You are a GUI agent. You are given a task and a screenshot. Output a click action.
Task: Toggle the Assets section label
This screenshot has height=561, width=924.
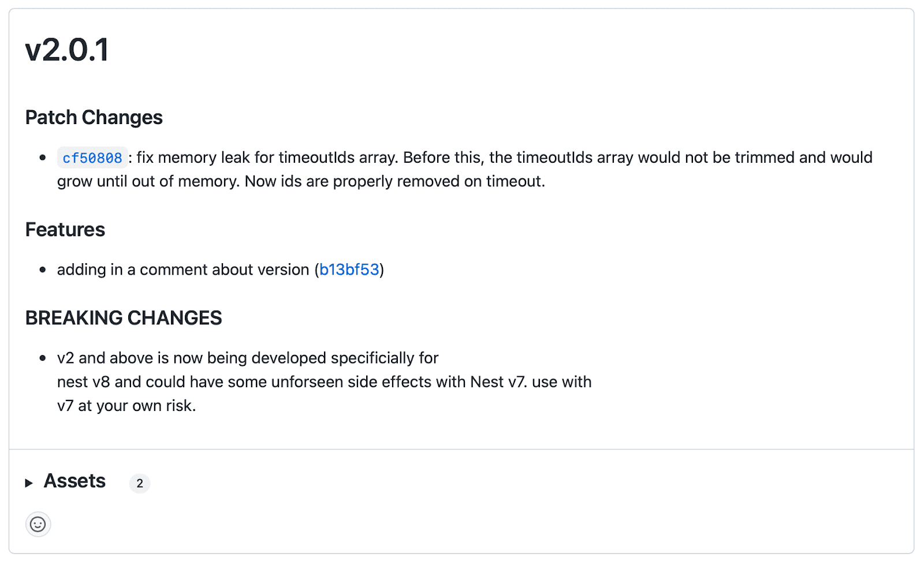point(74,481)
